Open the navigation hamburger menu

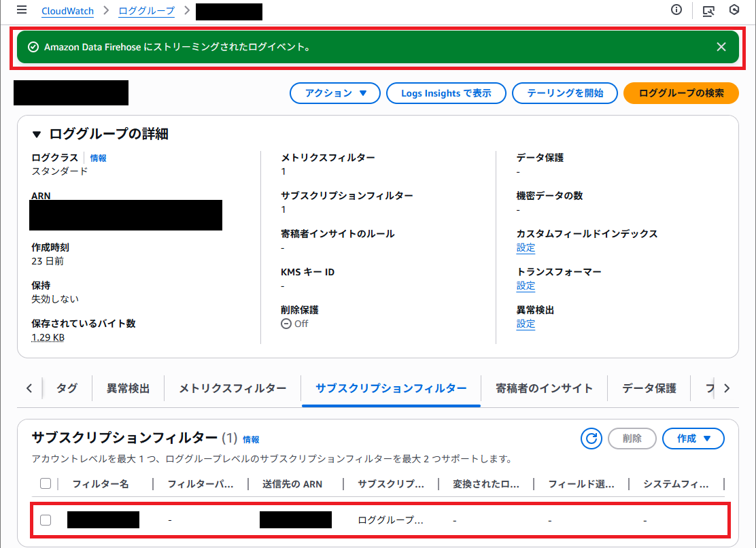pyautogui.click(x=21, y=11)
